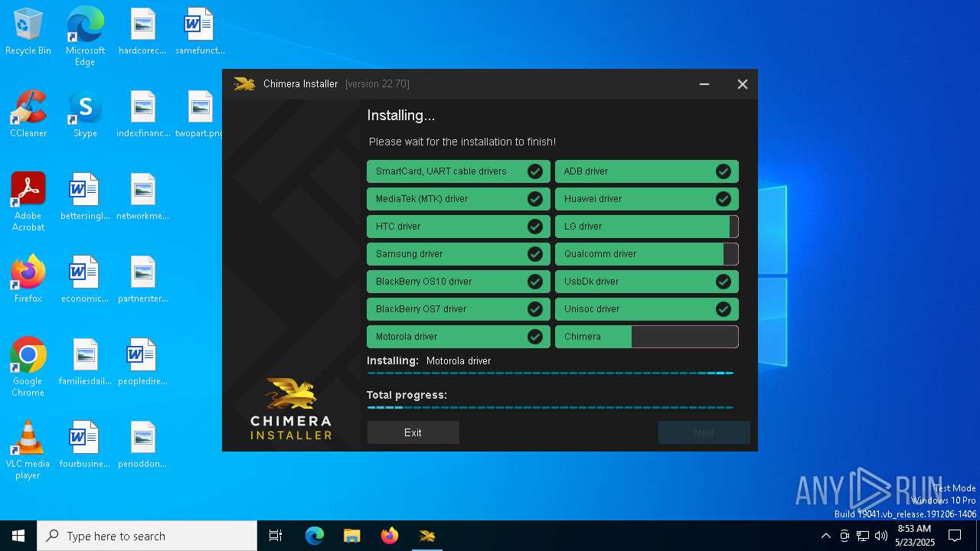Open the taskbar clock and date
The height and width of the screenshot is (551, 980).
click(915, 536)
